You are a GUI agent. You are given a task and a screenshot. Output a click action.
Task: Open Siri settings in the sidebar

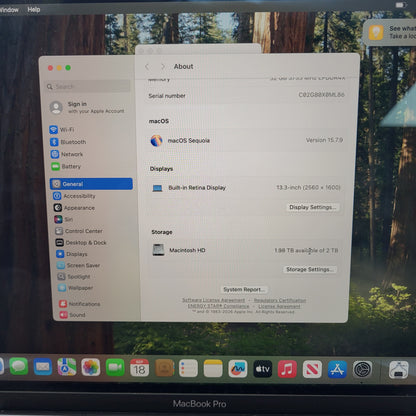click(x=64, y=219)
